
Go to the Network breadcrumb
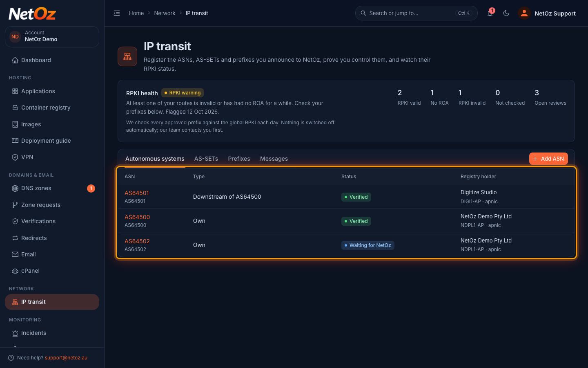point(165,13)
